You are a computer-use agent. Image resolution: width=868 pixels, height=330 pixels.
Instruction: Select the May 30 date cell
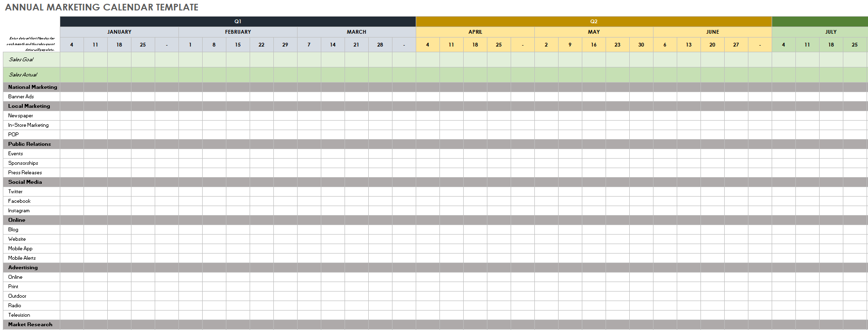coord(641,45)
